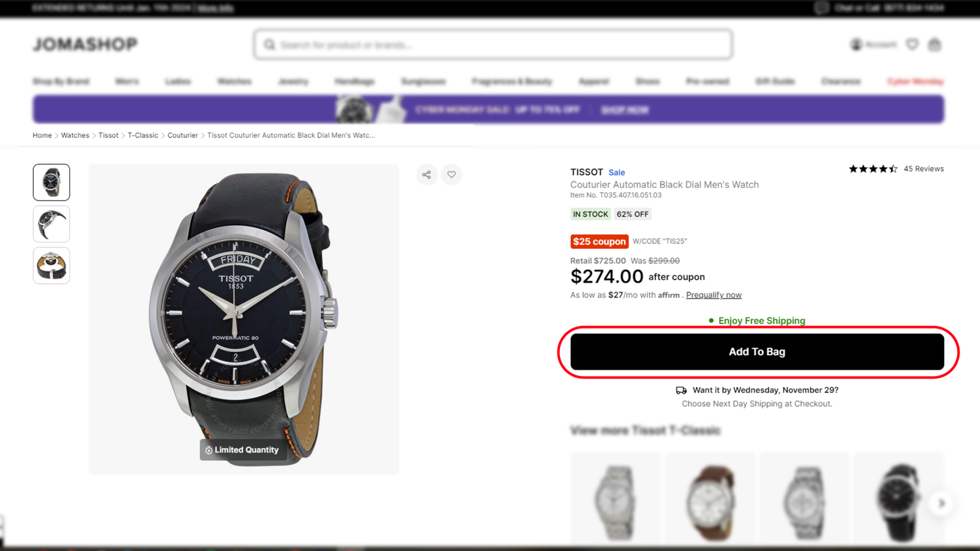The width and height of the screenshot is (980, 551).
Task: Click the star rating icons
Action: pyautogui.click(x=873, y=169)
